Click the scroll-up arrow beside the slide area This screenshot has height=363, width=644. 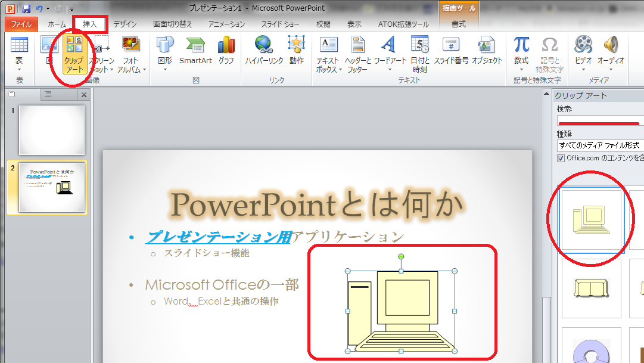[546, 94]
